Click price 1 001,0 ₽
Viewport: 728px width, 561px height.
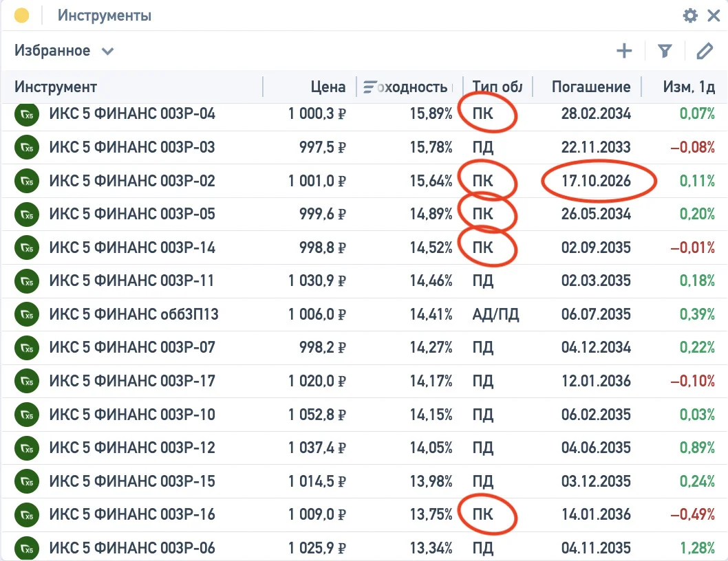(x=317, y=181)
